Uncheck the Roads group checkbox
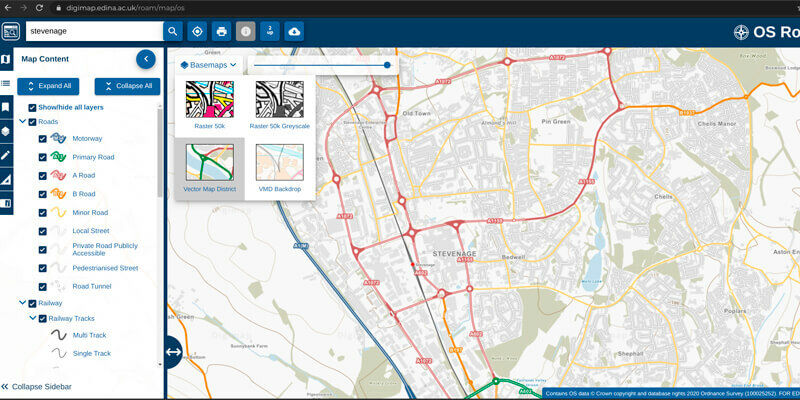 click(x=33, y=122)
